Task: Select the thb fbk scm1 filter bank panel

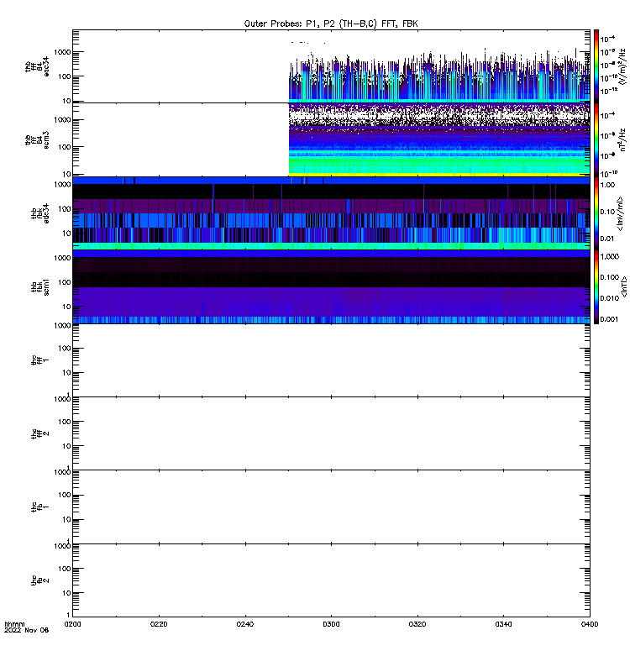Action: tap(331, 286)
